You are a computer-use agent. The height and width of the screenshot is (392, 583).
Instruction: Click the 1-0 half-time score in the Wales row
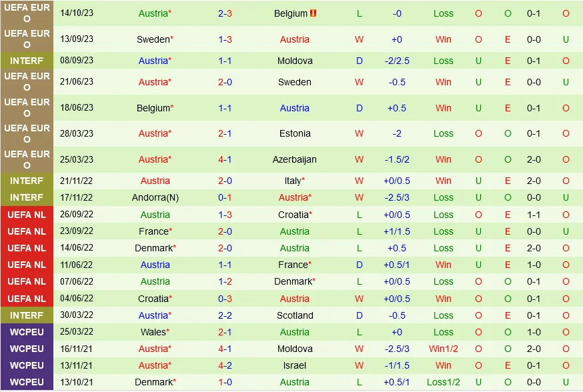pos(534,332)
